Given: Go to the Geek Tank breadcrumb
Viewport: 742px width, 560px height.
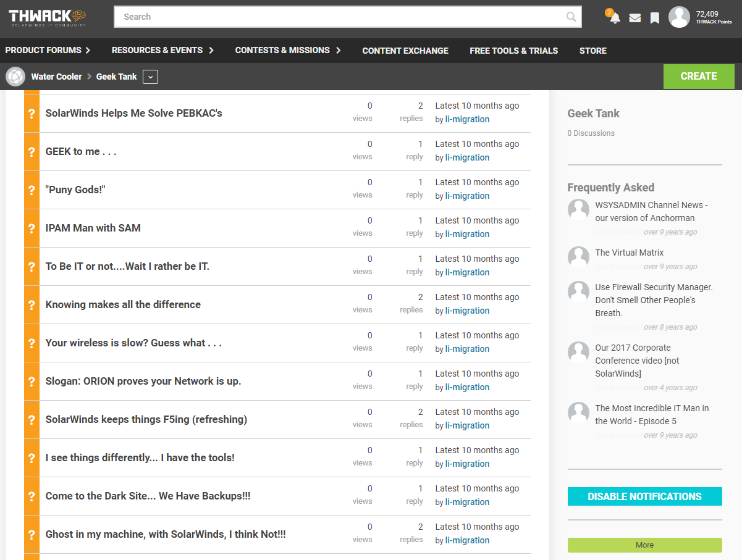Looking at the screenshot, I should [116, 77].
